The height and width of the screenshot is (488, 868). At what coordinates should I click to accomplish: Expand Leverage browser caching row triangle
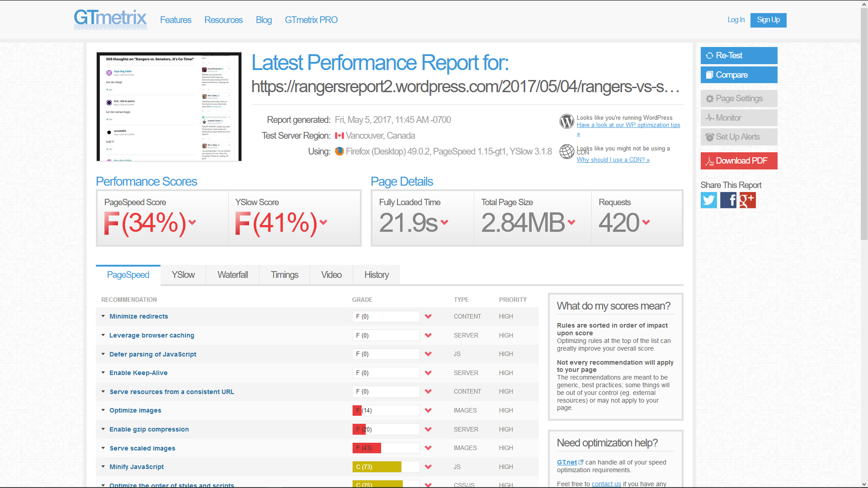point(103,335)
